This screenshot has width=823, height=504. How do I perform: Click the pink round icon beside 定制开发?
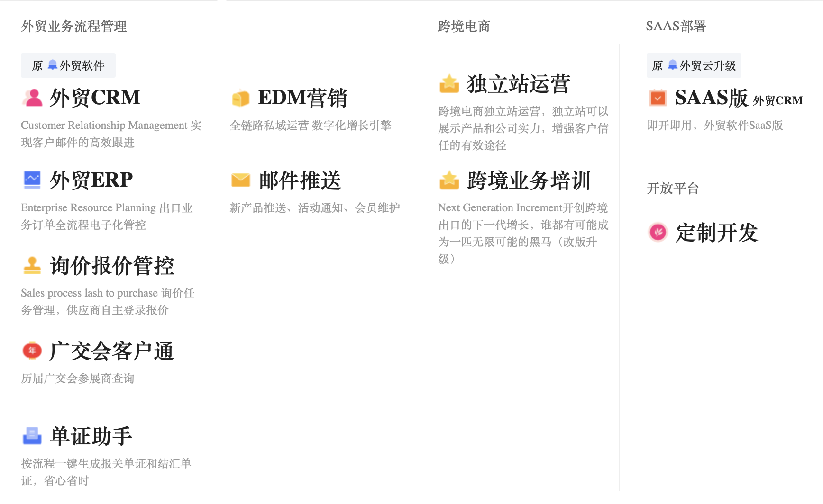[x=658, y=232]
